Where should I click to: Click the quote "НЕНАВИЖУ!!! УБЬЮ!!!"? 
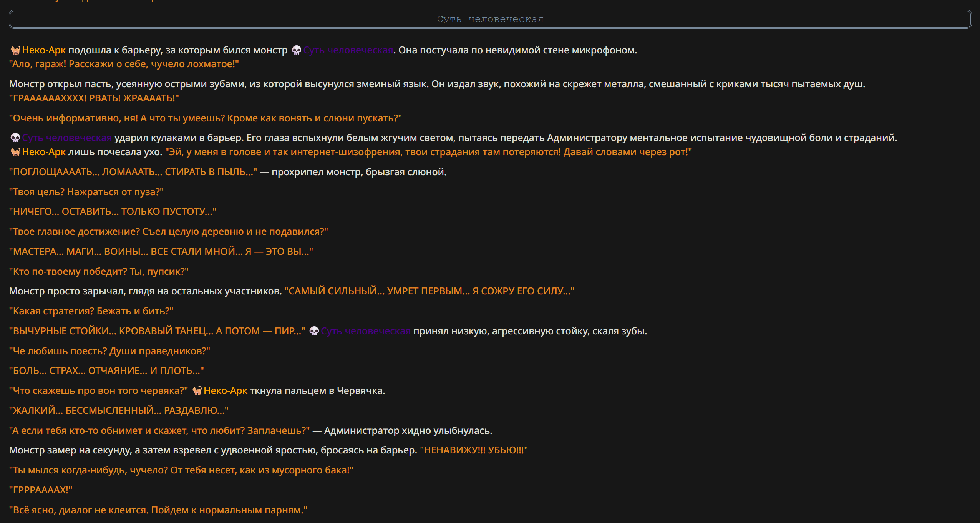(474, 450)
